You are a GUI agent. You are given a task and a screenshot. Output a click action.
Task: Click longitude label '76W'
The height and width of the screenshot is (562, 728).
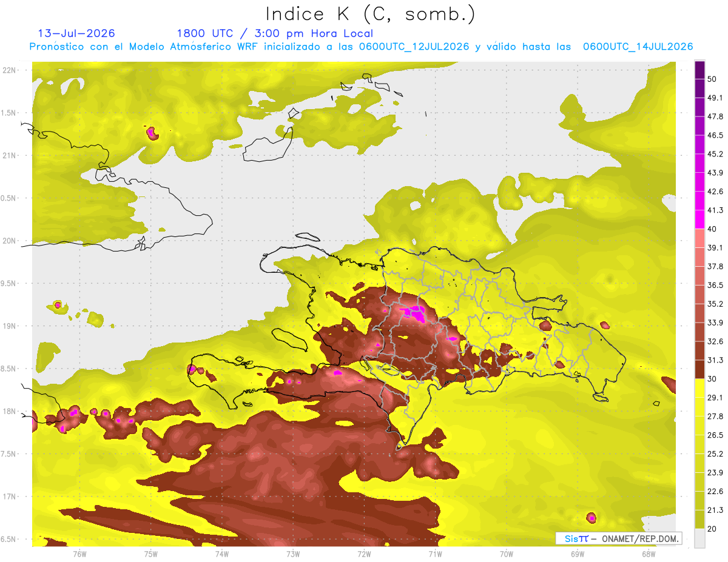pos(79,554)
